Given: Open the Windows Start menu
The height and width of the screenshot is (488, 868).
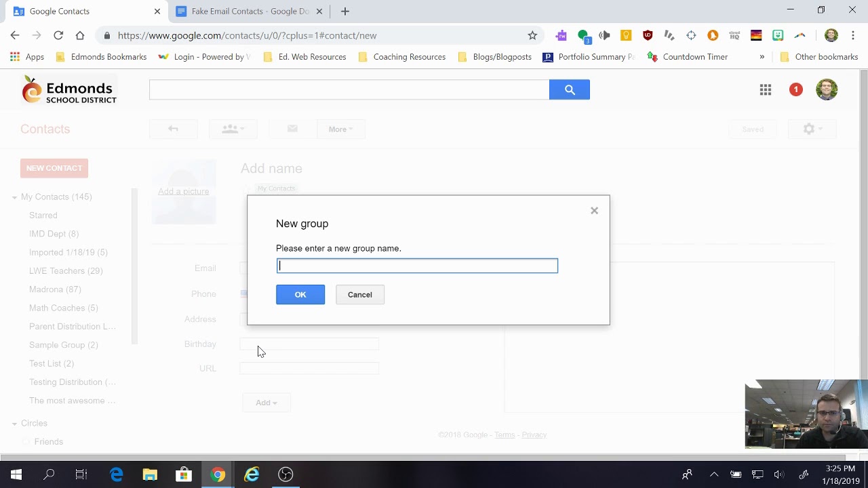Looking at the screenshot, I should point(16,474).
